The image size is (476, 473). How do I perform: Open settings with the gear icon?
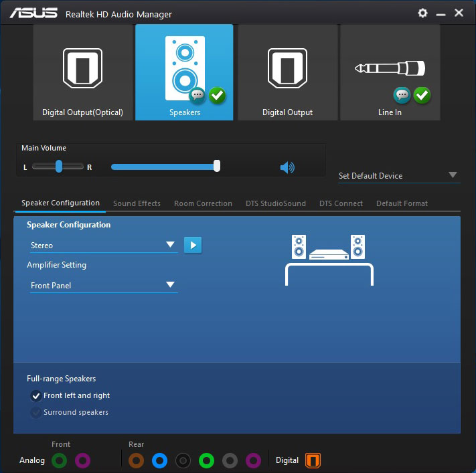pyautogui.click(x=422, y=13)
